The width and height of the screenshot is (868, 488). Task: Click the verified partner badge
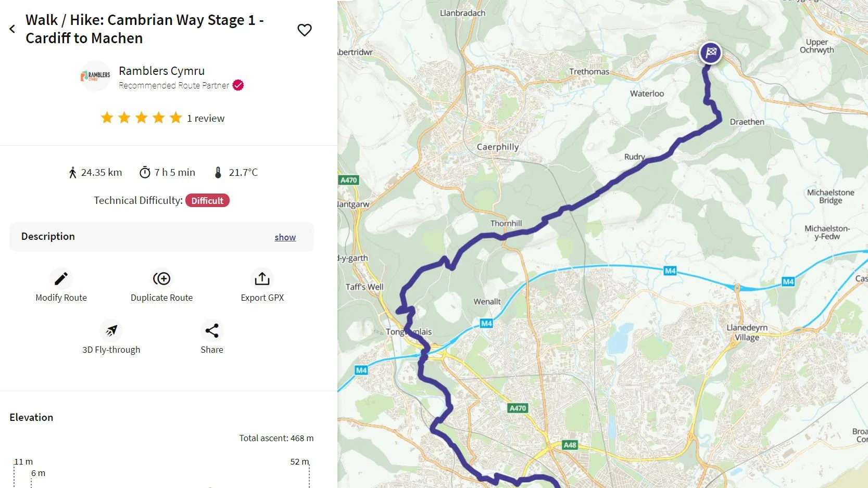[238, 85]
